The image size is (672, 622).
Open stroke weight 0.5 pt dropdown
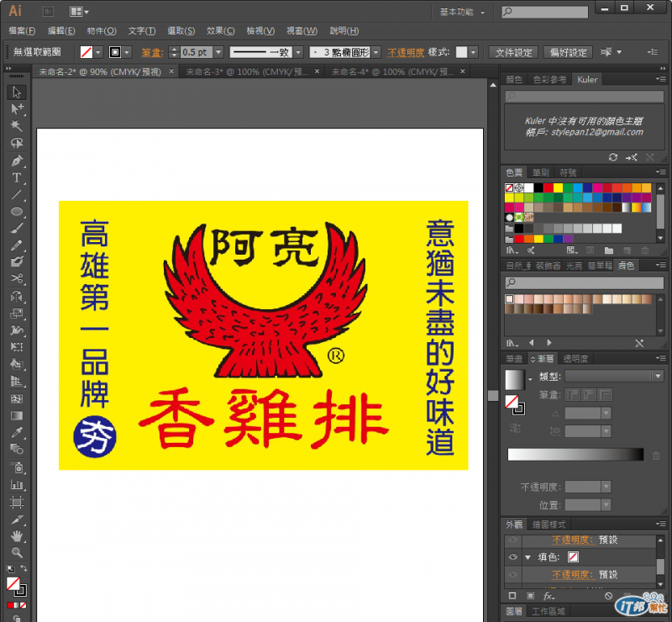click(x=218, y=52)
